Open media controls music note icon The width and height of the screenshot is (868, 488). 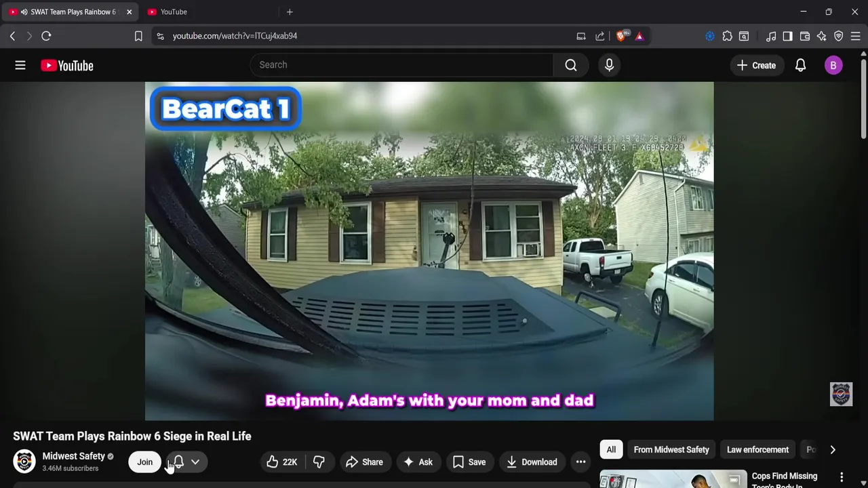(x=771, y=36)
